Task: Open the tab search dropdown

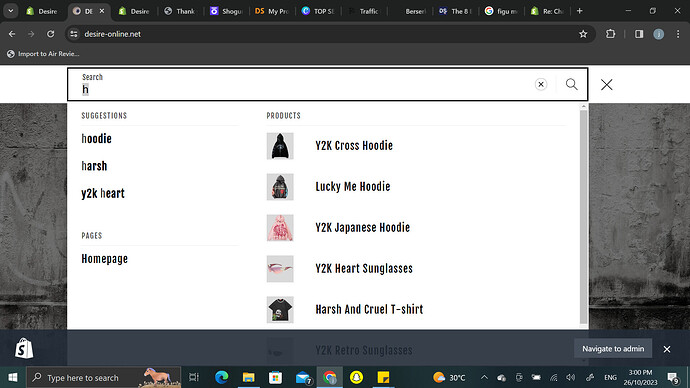Action: (x=11, y=11)
